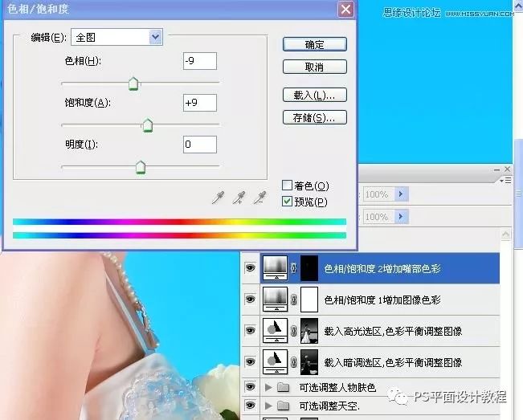Viewport: 523px width, 420px height.
Task: Click the opacity 100% field
Action: pos(378,194)
